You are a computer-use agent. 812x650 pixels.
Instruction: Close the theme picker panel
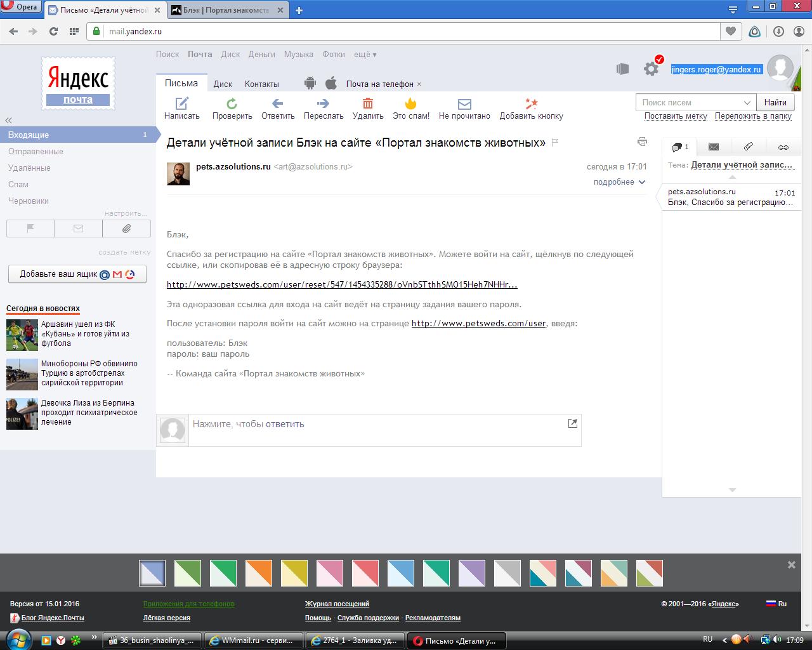(x=791, y=564)
